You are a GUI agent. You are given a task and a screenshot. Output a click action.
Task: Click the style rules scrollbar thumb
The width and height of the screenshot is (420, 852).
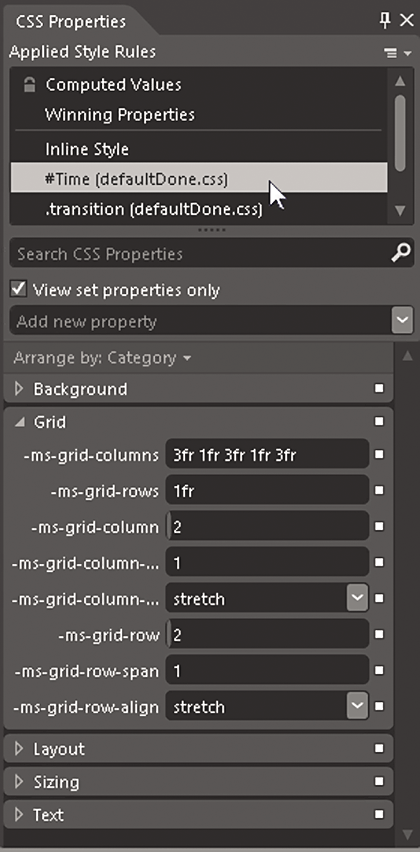click(400, 133)
